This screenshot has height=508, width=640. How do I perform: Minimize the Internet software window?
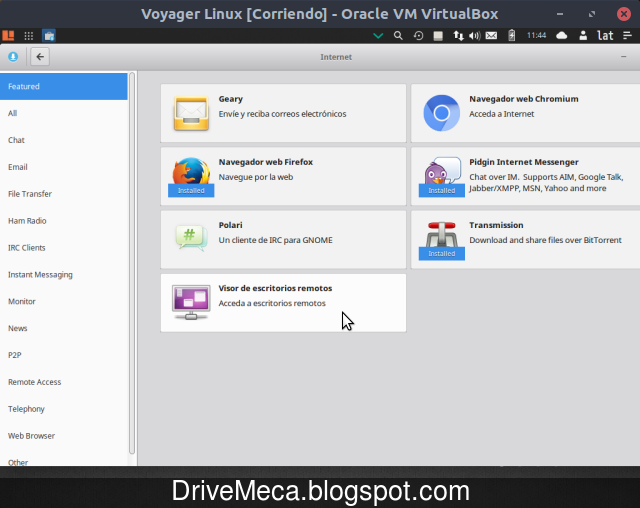click(x=624, y=57)
